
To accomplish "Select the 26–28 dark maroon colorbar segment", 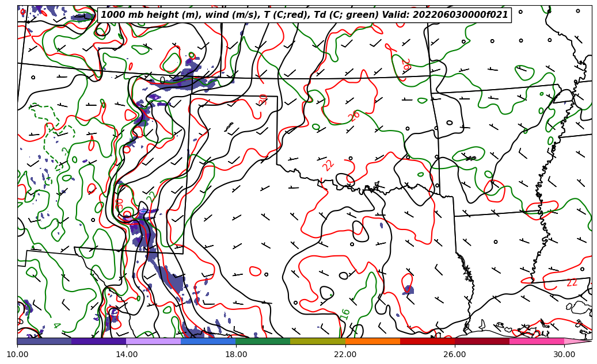I will (482, 341).
